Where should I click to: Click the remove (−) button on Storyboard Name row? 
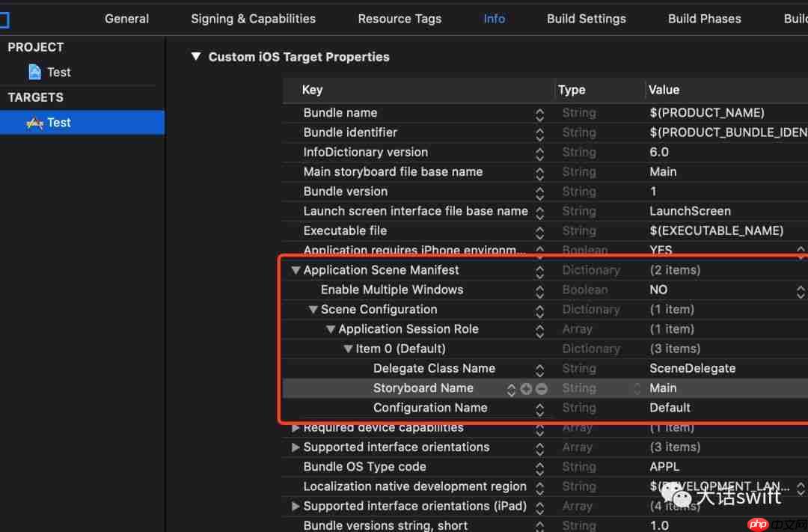542,389
